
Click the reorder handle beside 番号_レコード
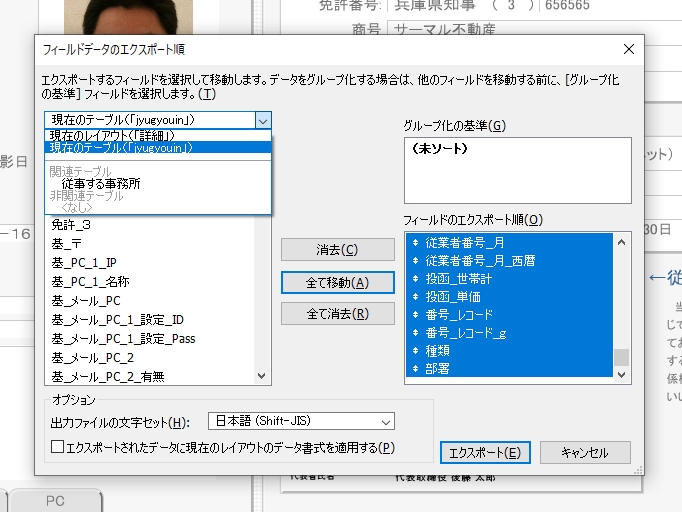415,314
